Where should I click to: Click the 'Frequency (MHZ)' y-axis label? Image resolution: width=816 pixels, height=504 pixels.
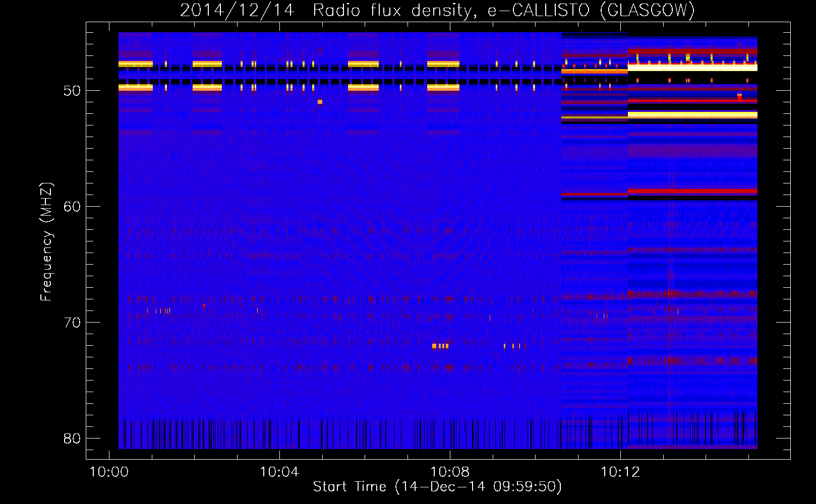[x=46, y=242]
